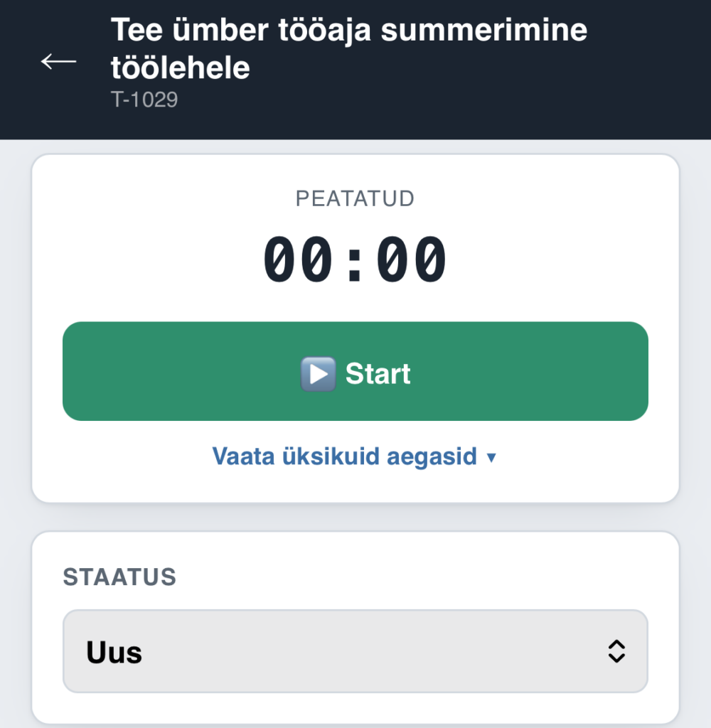Return to the previous screen via header arrow
711x728 pixels.
click(x=58, y=61)
